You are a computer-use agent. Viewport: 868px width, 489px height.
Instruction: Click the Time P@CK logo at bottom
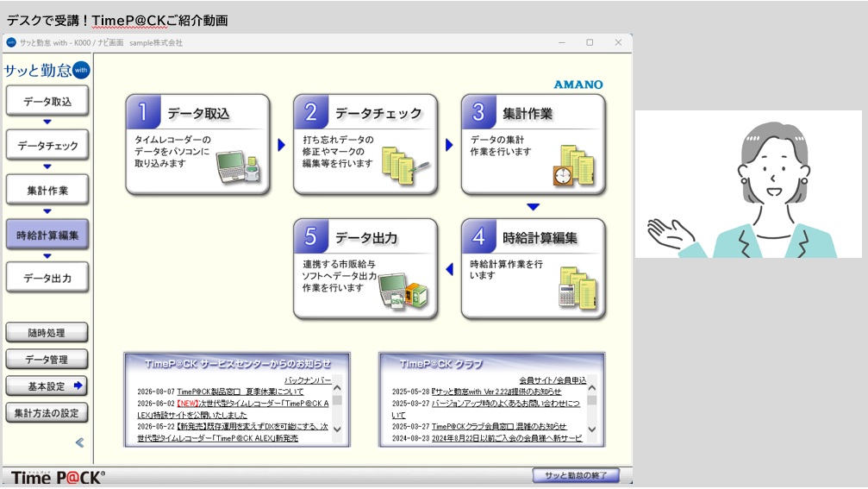[58, 478]
